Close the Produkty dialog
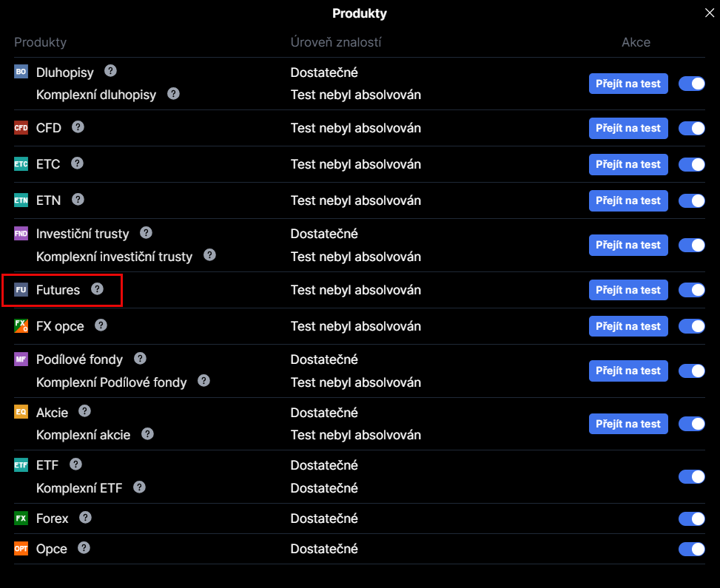Image resolution: width=720 pixels, height=588 pixels. (x=708, y=12)
